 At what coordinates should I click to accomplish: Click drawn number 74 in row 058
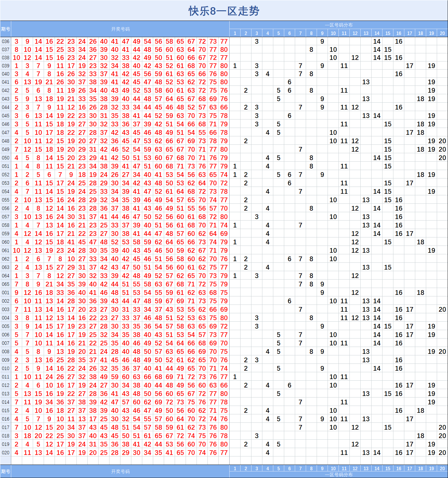[x=224, y=225]
